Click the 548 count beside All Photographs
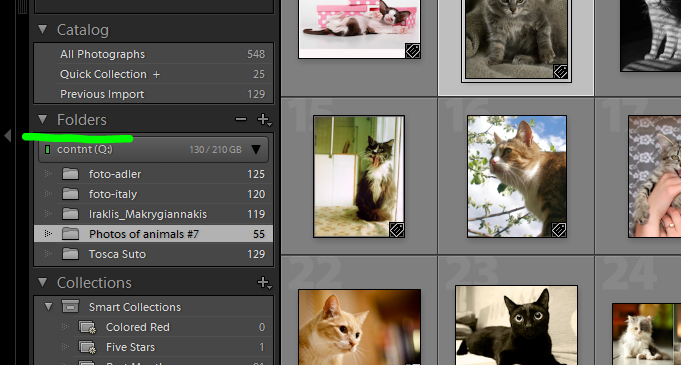681x365 pixels. pyautogui.click(x=256, y=54)
